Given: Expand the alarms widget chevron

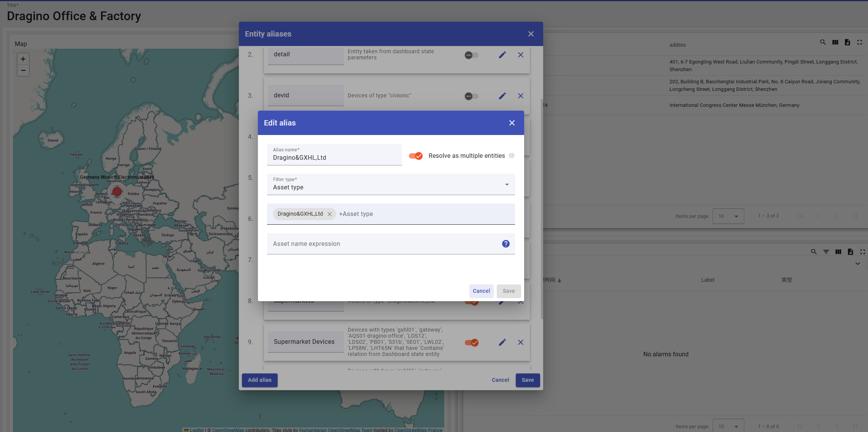Looking at the screenshot, I should 857,264.
